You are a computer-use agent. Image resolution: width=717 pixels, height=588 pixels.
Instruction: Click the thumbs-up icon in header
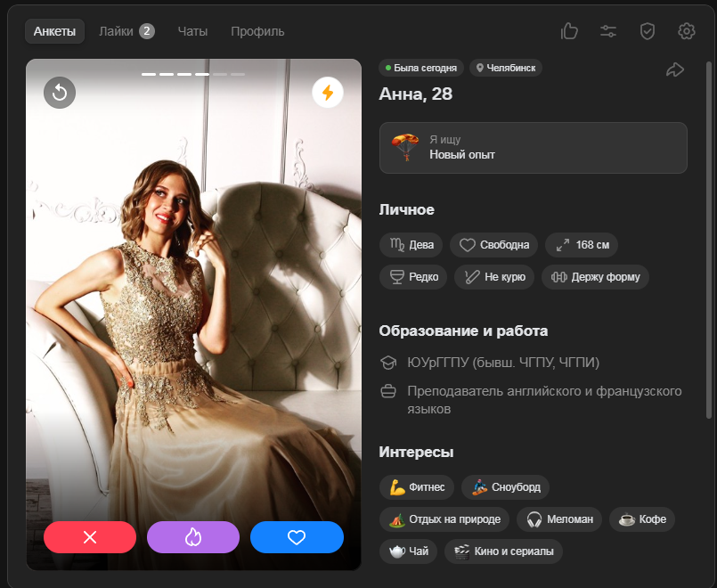[x=569, y=31]
